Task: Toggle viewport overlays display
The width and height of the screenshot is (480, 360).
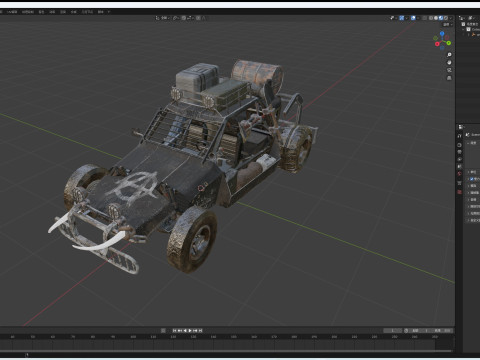Action: [413, 18]
